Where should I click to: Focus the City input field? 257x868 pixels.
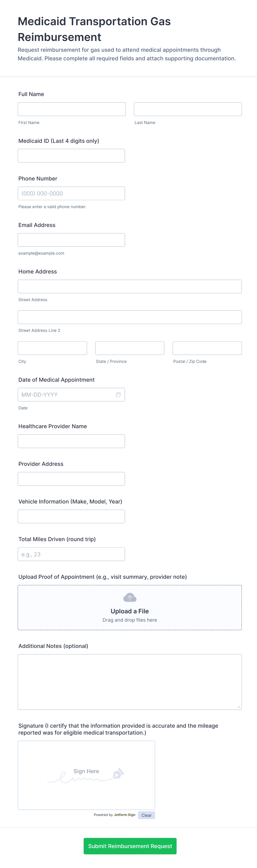(52, 348)
